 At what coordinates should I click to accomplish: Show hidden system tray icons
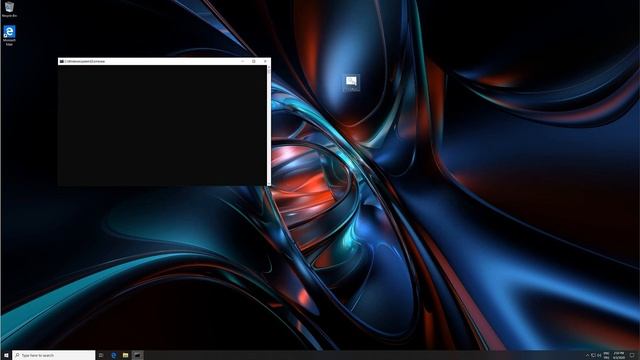pos(587,355)
